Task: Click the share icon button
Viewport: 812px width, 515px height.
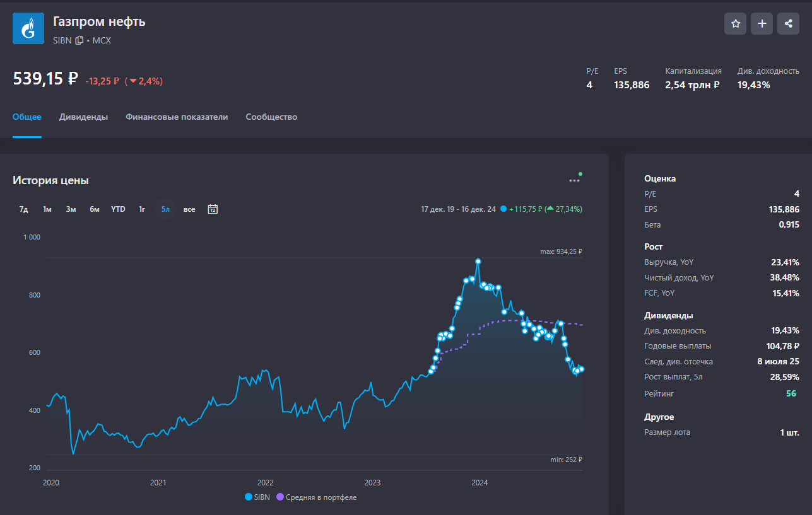Action: [788, 24]
